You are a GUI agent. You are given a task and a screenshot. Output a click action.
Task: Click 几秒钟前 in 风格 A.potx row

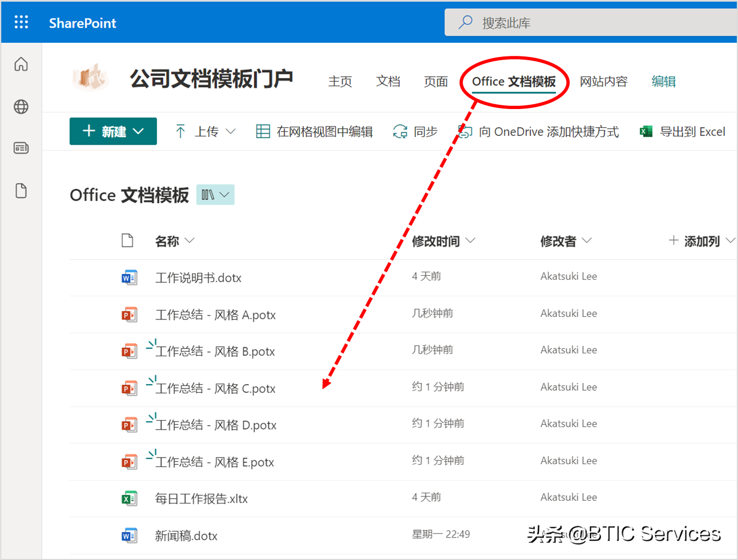click(x=433, y=313)
